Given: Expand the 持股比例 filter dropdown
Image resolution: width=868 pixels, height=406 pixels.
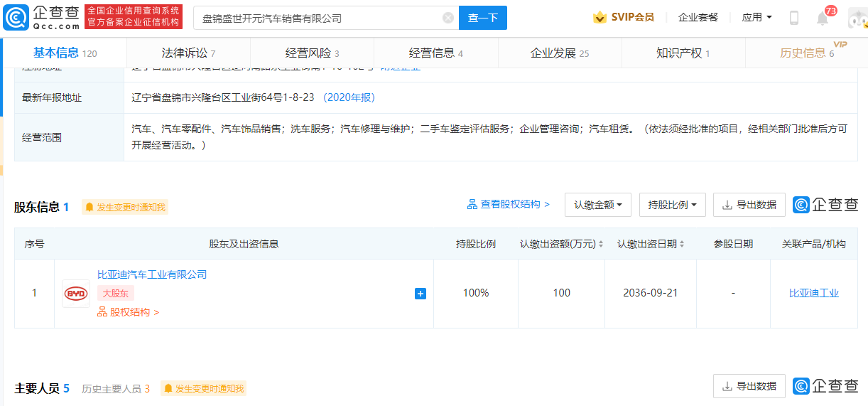Looking at the screenshot, I should point(672,205).
